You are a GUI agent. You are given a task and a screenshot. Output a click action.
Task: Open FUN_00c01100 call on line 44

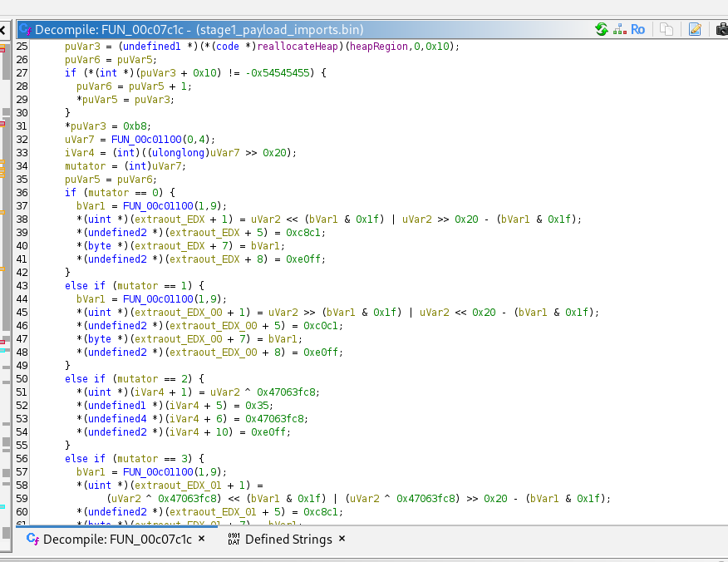[158, 299]
